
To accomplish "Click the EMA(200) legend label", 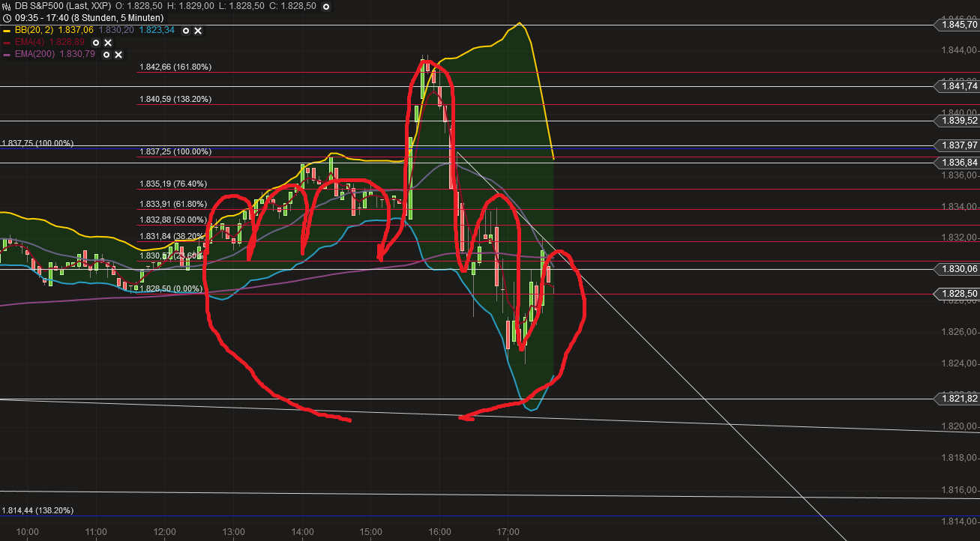I will coord(34,55).
